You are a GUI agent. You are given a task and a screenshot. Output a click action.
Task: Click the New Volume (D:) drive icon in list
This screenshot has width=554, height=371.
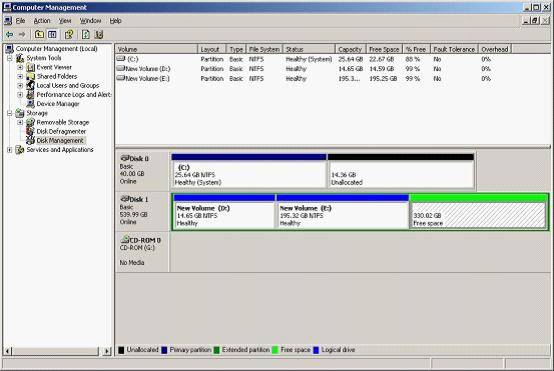(x=121, y=68)
